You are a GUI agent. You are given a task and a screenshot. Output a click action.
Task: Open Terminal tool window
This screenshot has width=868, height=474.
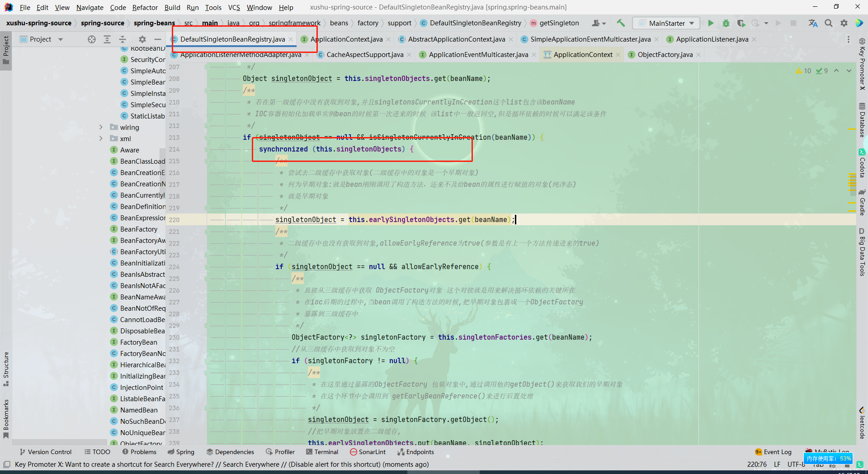pos(322,452)
